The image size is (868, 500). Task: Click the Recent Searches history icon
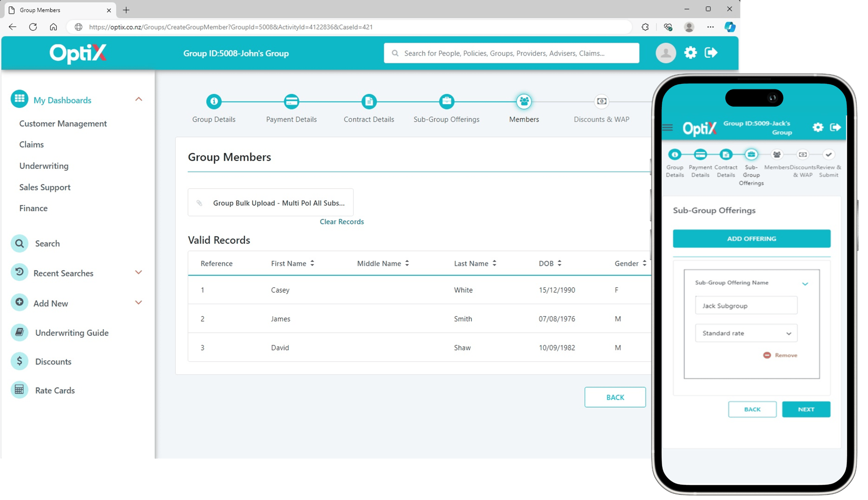pos(20,272)
